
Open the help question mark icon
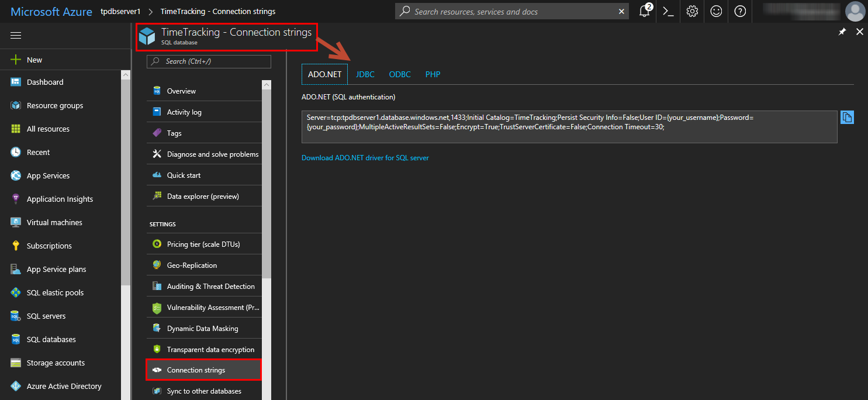(740, 11)
